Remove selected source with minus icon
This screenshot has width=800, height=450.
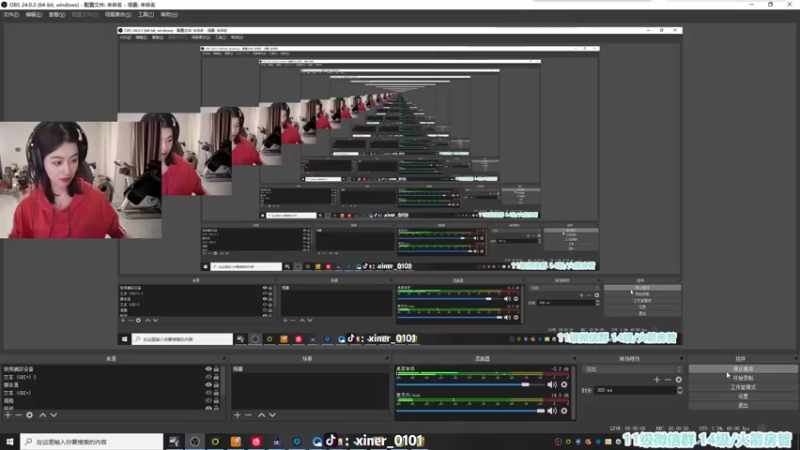(18, 415)
